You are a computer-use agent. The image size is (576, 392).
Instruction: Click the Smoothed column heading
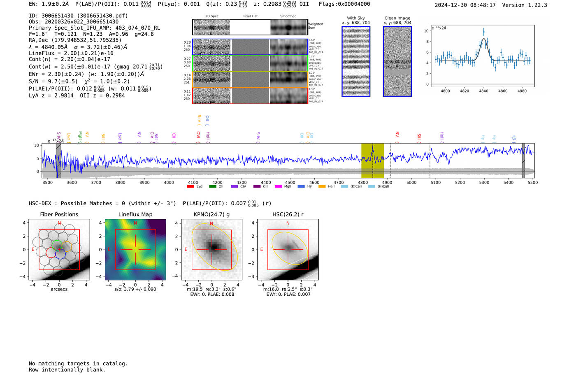click(288, 16)
